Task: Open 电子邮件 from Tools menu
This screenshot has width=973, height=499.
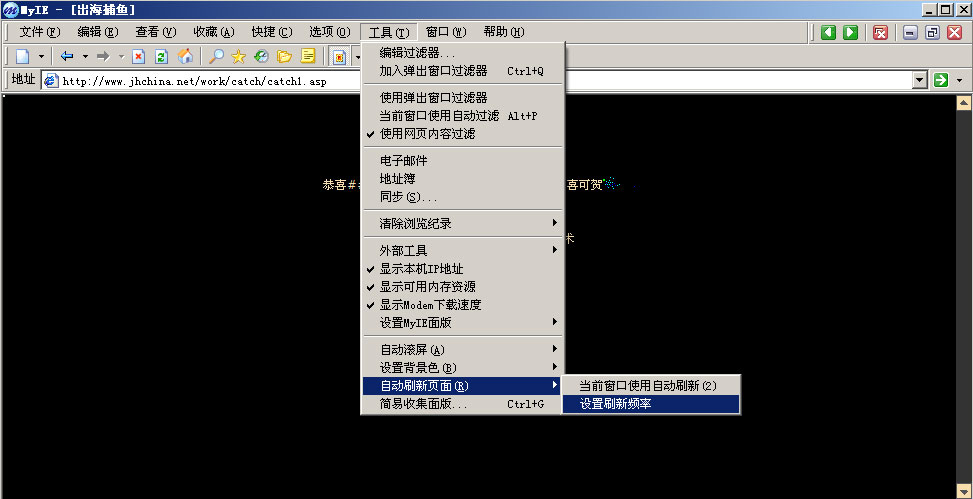Action: [462, 161]
